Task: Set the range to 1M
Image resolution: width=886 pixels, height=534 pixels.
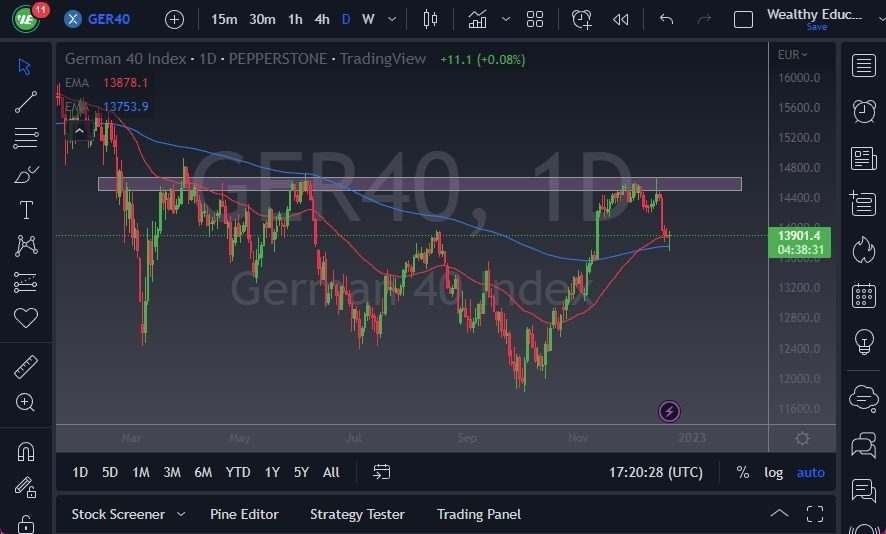Action: pyautogui.click(x=141, y=472)
